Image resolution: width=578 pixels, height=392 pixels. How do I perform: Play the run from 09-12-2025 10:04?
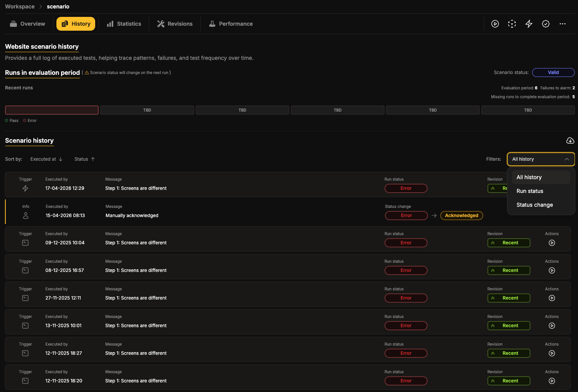pos(552,243)
